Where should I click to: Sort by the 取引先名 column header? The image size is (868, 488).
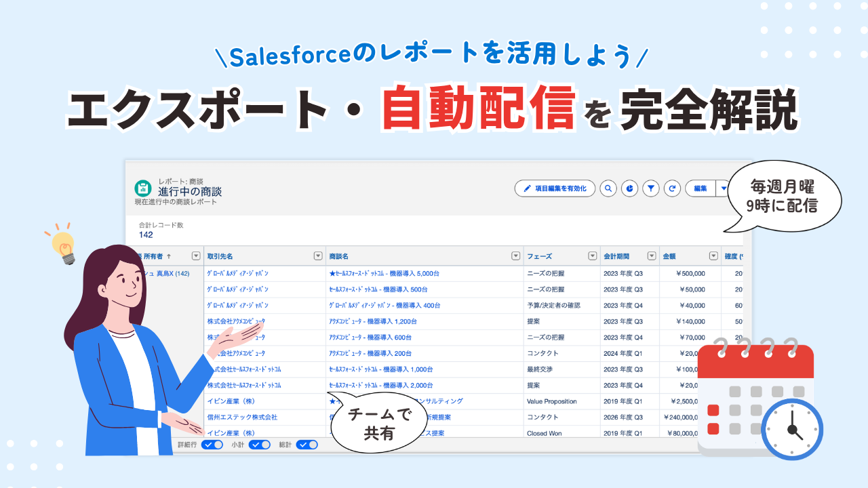[220, 257]
